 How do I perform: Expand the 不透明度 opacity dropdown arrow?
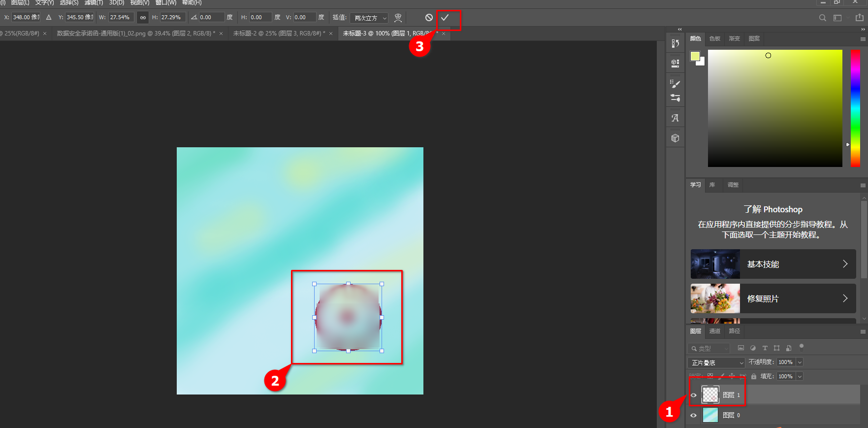pyautogui.click(x=800, y=362)
